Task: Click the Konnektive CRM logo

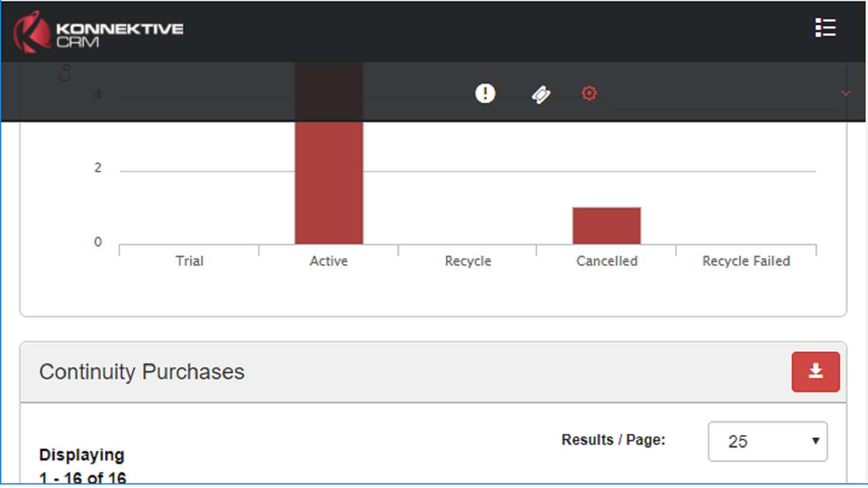Action: (x=98, y=32)
